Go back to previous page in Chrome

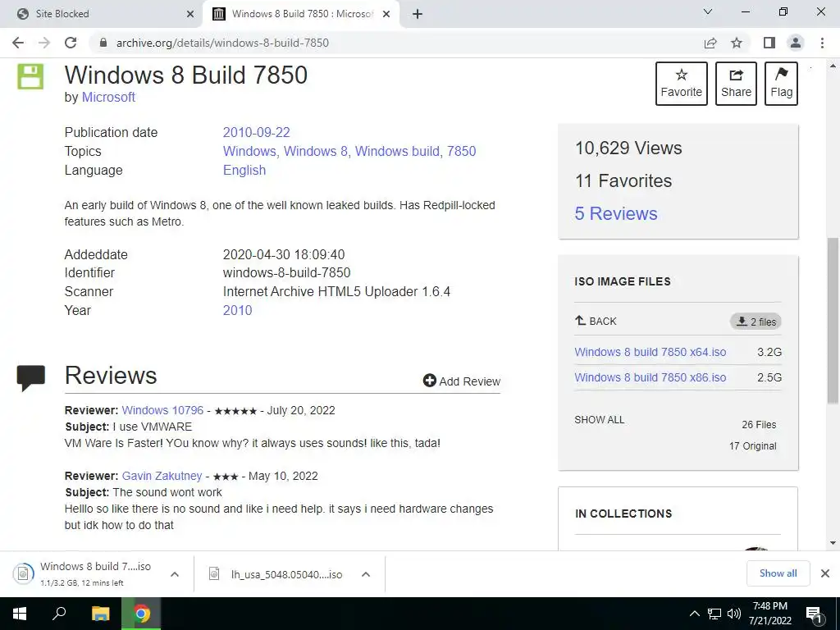click(x=18, y=43)
